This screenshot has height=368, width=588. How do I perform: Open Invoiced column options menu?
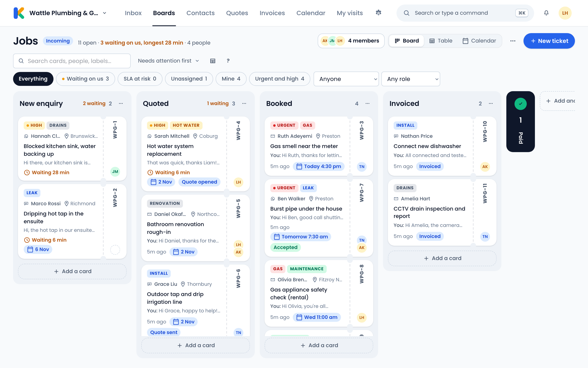tap(491, 103)
